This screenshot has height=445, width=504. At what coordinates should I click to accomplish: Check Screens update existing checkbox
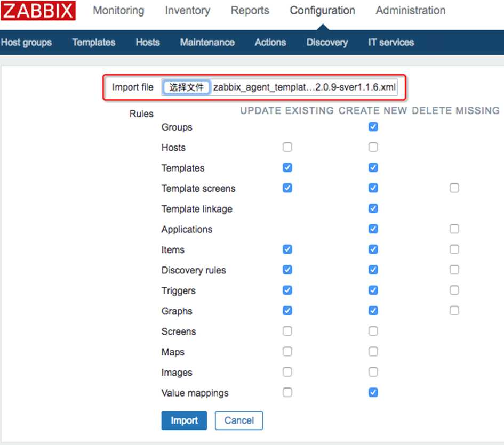click(287, 331)
